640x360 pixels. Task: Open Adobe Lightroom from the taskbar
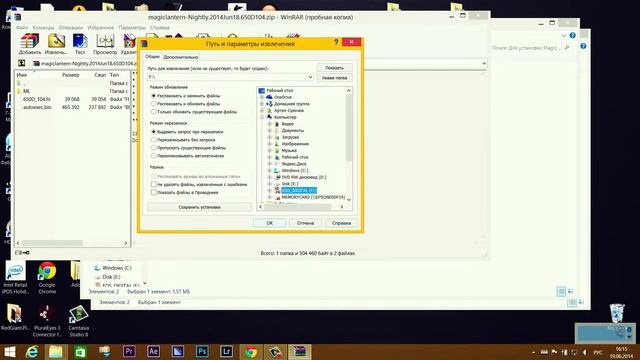[227, 351]
